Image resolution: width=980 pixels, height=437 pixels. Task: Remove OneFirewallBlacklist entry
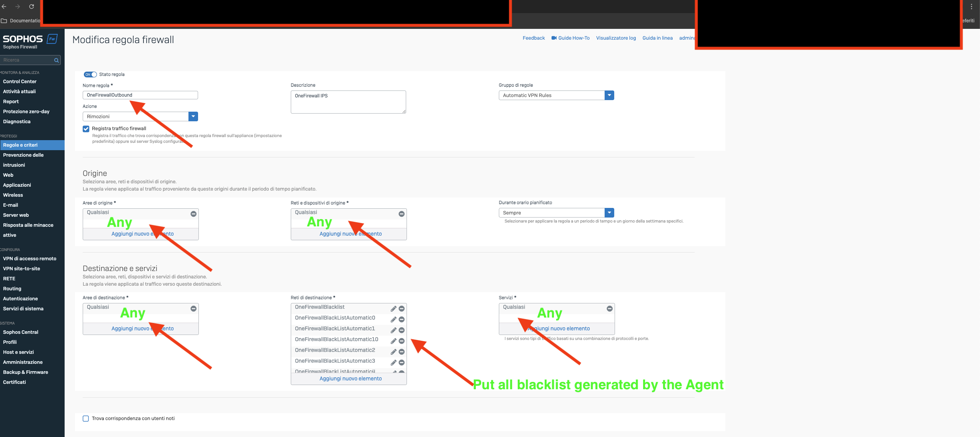(402, 309)
